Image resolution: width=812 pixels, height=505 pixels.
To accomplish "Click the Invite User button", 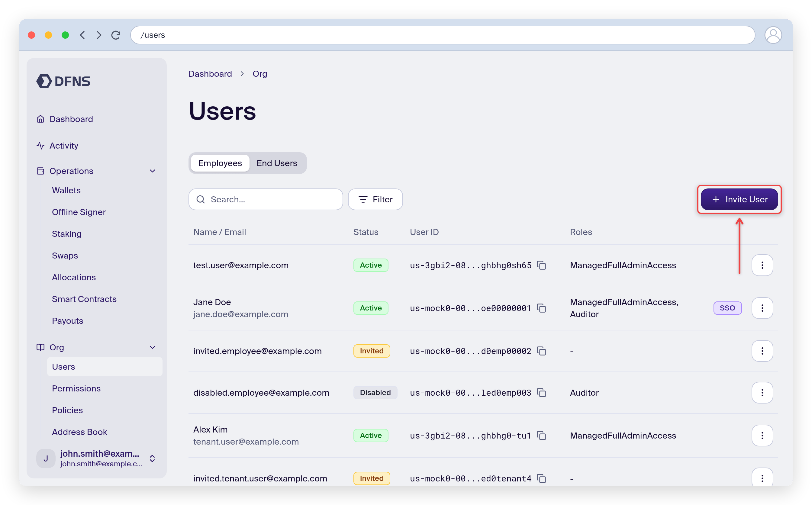I will (x=739, y=199).
